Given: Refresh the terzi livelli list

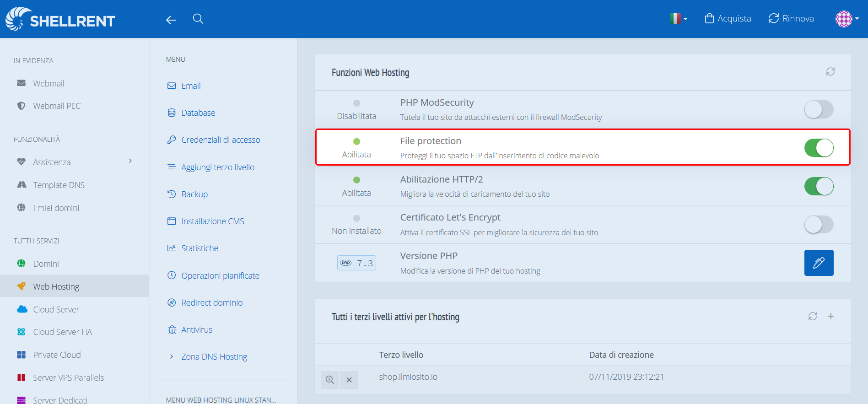Looking at the screenshot, I should tap(813, 316).
